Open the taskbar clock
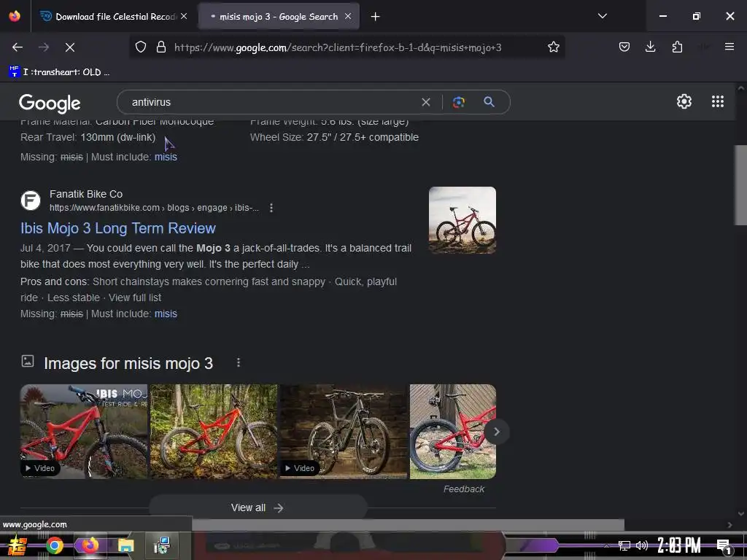Viewport: 747px width, 560px height. 679,545
